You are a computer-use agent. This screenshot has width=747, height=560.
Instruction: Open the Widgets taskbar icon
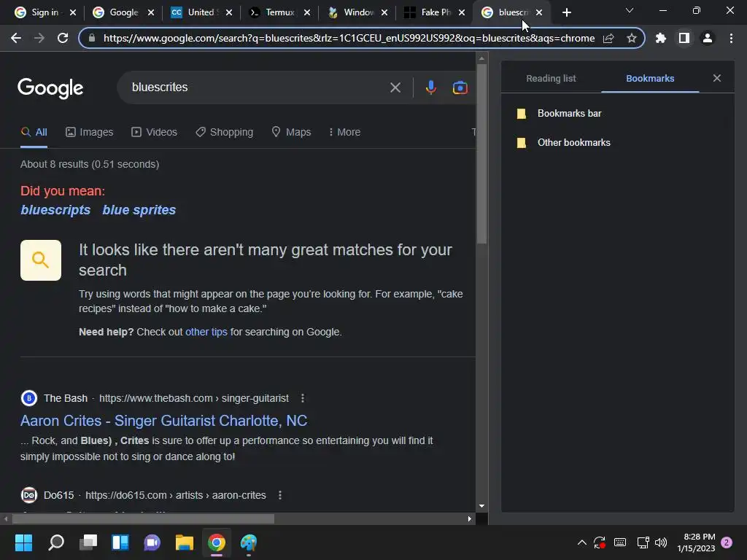coord(120,542)
